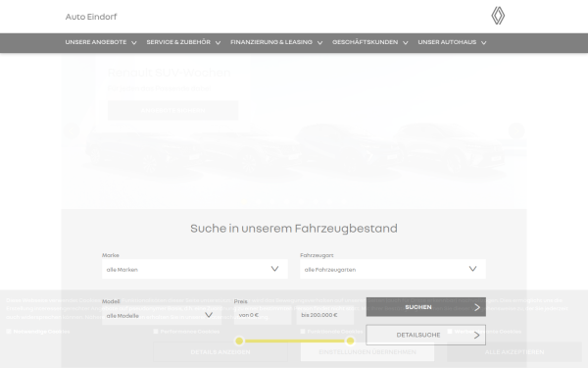
Task: Open the Unser Autohaus menu
Action: tap(452, 42)
